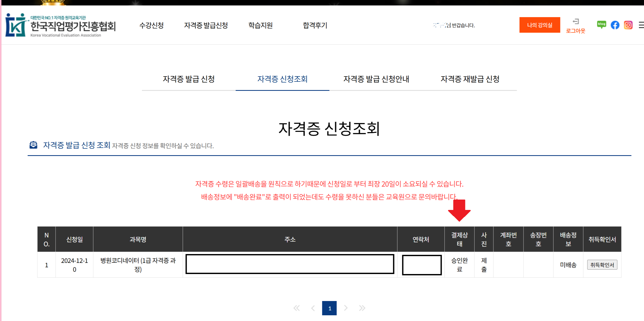Select page number 1
The height and width of the screenshot is (321, 644).
[x=329, y=308]
